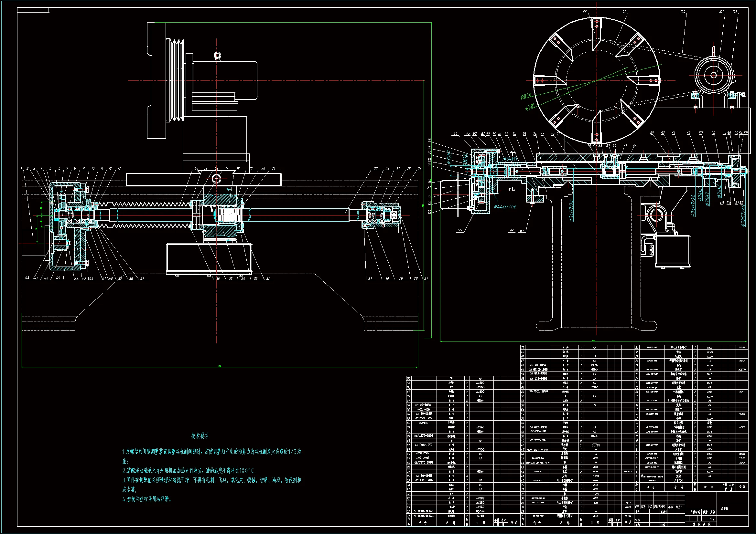756x534 pixels.
Task: Select the Ø385 dimension label
Action: pyautogui.click(x=530, y=106)
